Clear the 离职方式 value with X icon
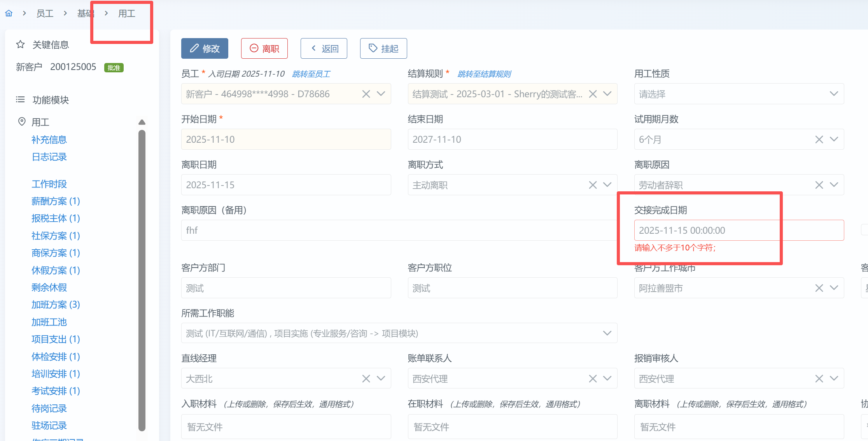 [x=593, y=185]
